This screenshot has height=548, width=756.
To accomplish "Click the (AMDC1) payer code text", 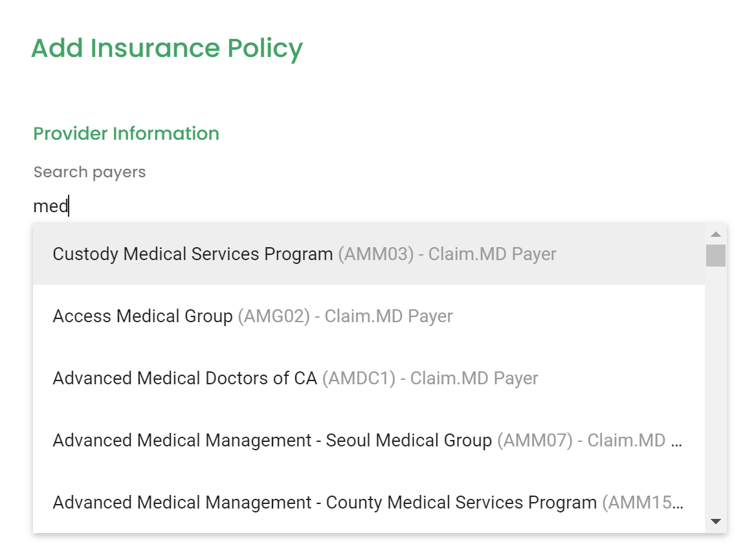I will pos(359,378).
